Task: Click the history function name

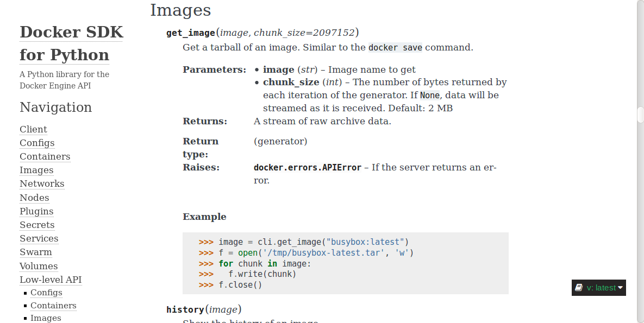Action: (x=185, y=309)
